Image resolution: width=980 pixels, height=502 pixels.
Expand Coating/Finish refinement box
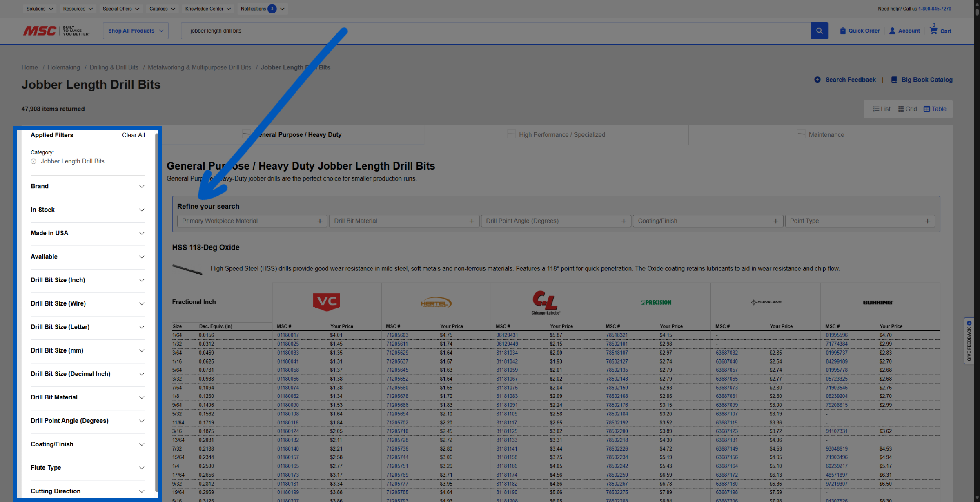coord(708,221)
